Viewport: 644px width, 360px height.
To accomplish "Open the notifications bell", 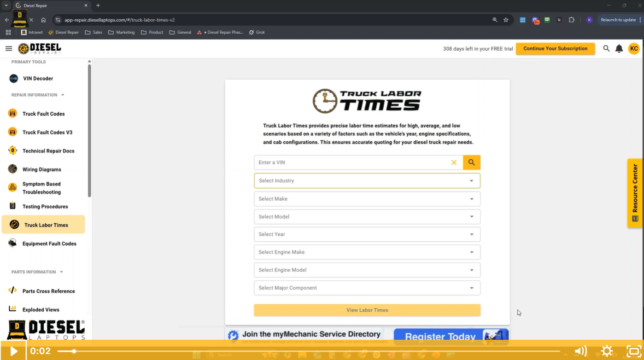I will 619,48.
